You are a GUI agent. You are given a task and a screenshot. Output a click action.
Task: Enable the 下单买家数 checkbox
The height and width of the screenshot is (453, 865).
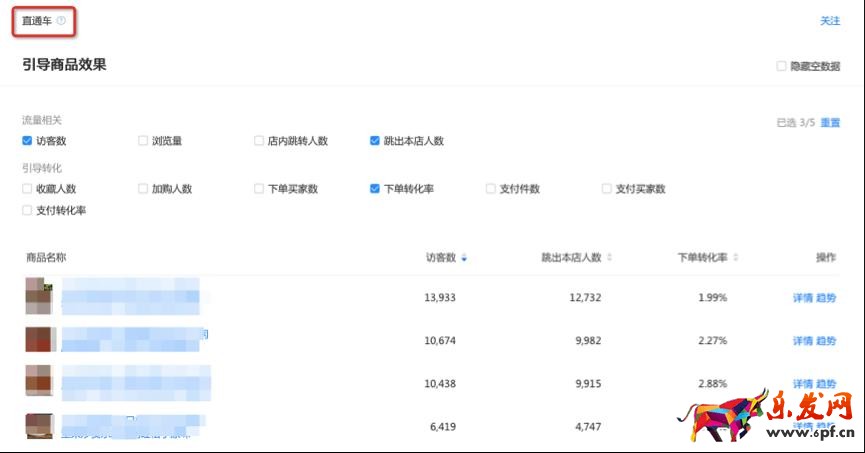[x=259, y=189]
